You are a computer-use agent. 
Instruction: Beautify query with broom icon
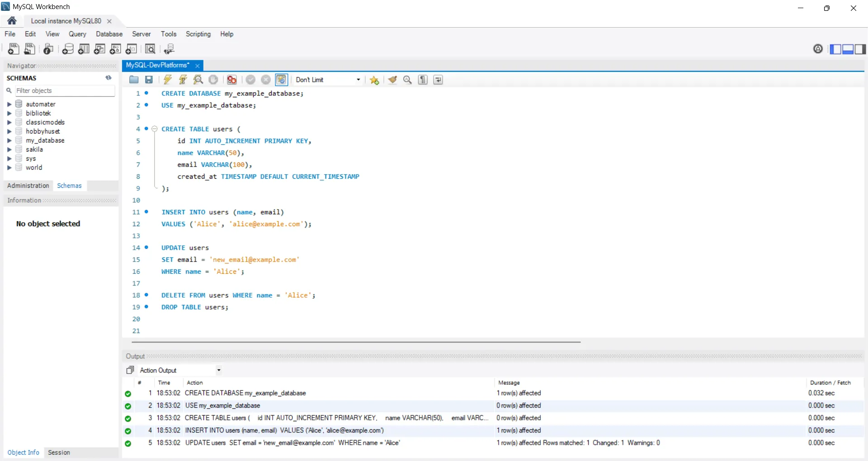tap(392, 80)
